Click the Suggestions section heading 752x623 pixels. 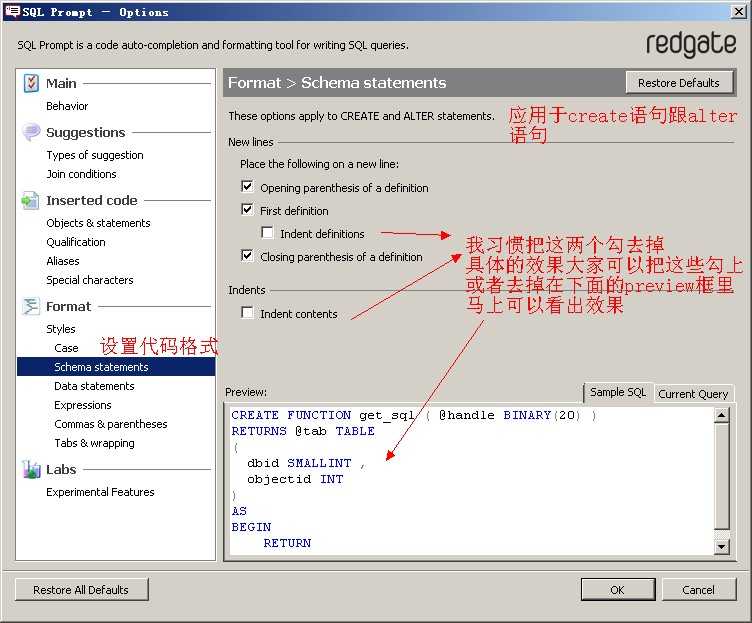(x=86, y=132)
